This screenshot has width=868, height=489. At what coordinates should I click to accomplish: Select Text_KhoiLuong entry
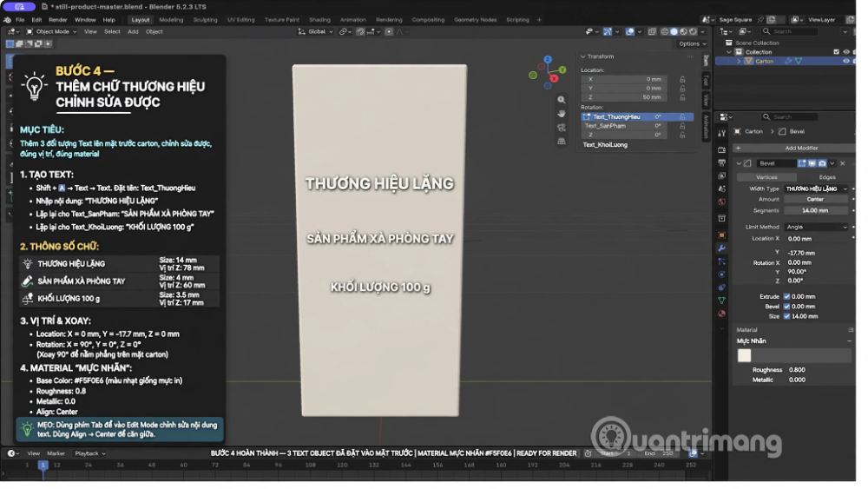click(x=605, y=145)
